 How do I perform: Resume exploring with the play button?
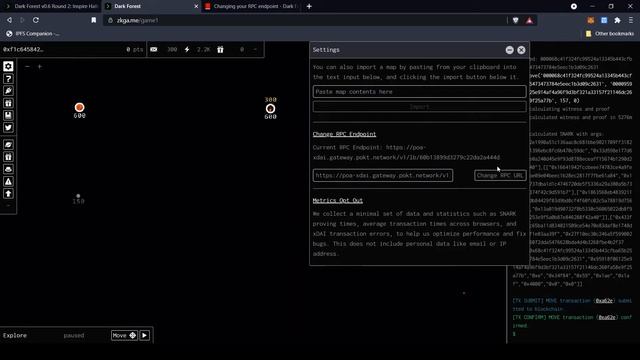144,336
